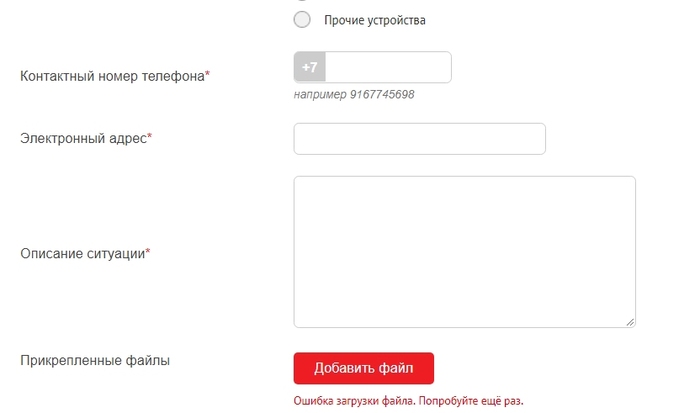The height and width of the screenshot is (413, 700).
Task: Click the example number 9167745698
Action: click(x=382, y=95)
